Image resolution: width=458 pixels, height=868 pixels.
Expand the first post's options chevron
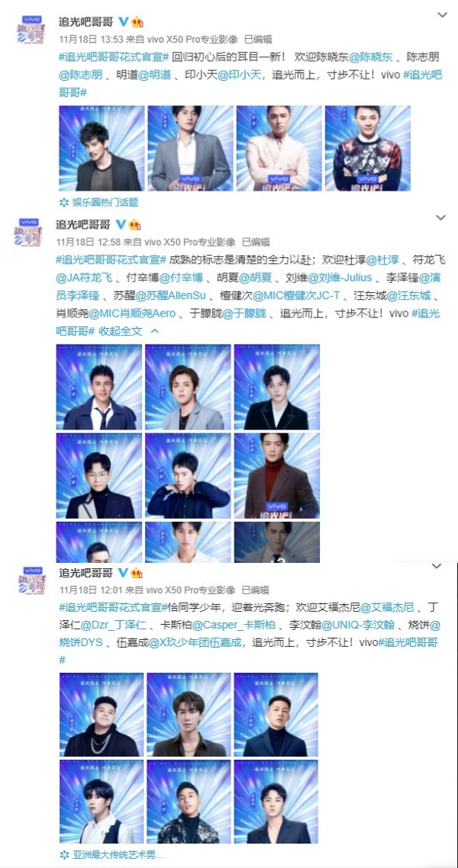[x=442, y=15]
